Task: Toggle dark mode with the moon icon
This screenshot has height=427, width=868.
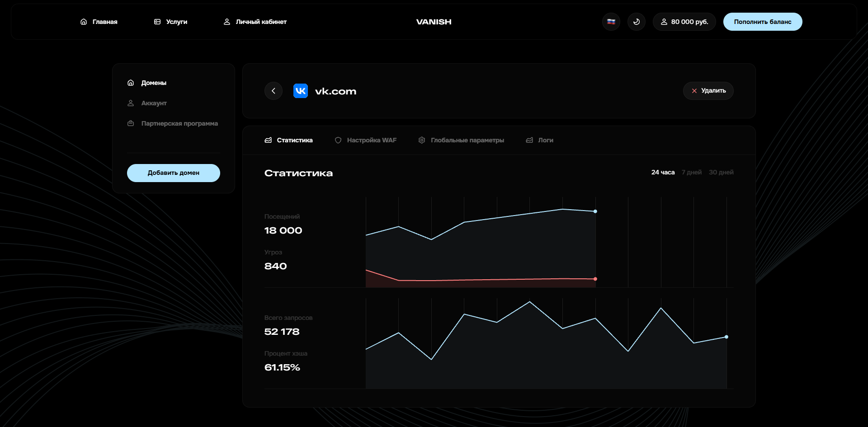Action: [x=637, y=22]
